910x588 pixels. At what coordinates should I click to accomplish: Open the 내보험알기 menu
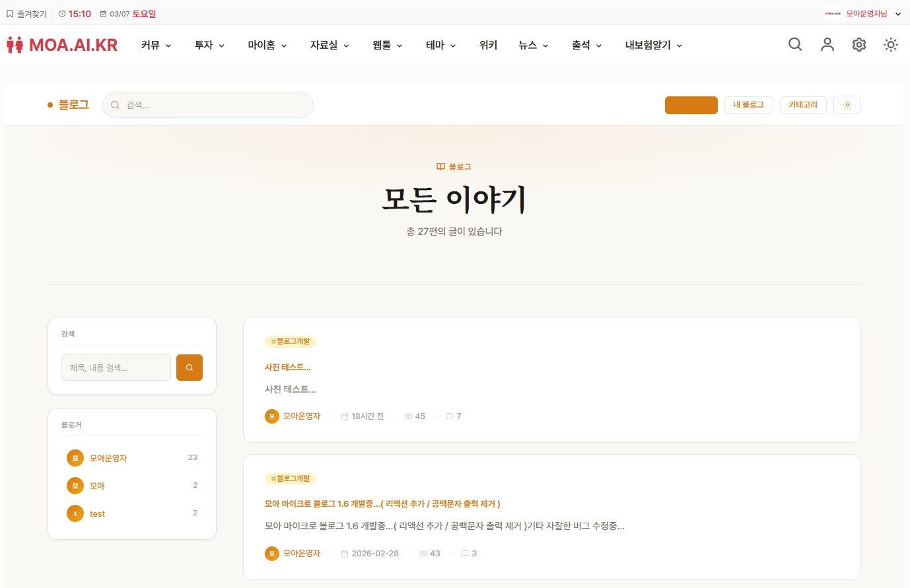tap(653, 46)
